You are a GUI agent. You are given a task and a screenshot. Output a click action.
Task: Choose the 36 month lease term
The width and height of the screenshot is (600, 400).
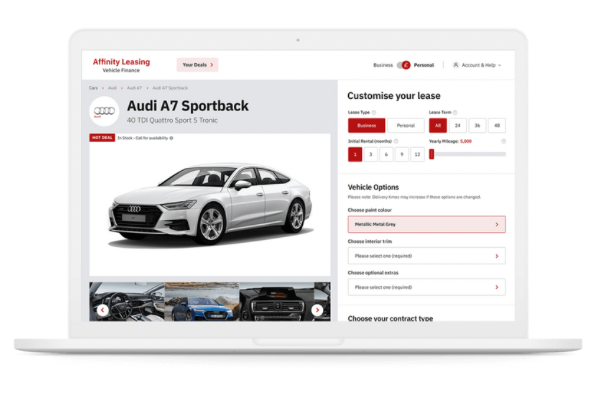coord(477,126)
